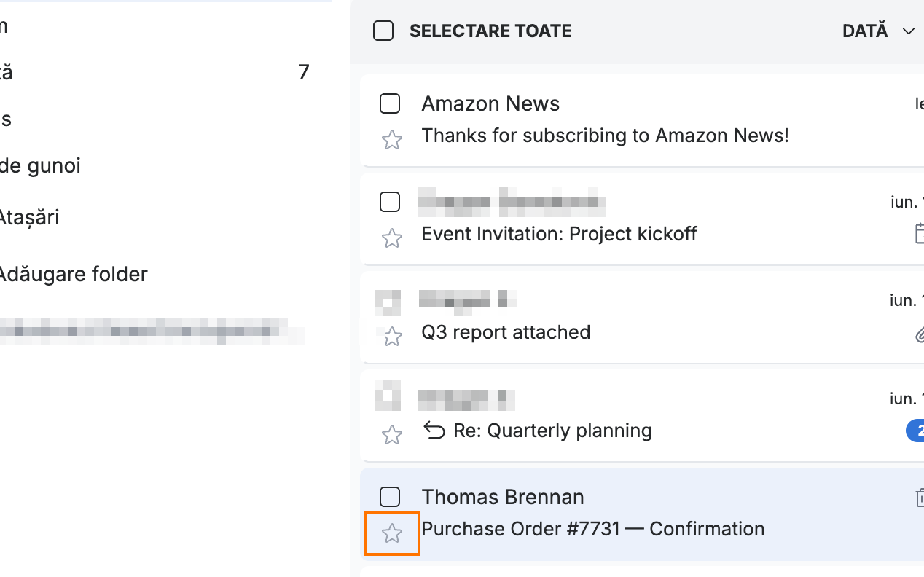Image resolution: width=924 pixels, height=577 pixels.
Task: Open the Atașări sidebar item
Action: coord(29,217)
